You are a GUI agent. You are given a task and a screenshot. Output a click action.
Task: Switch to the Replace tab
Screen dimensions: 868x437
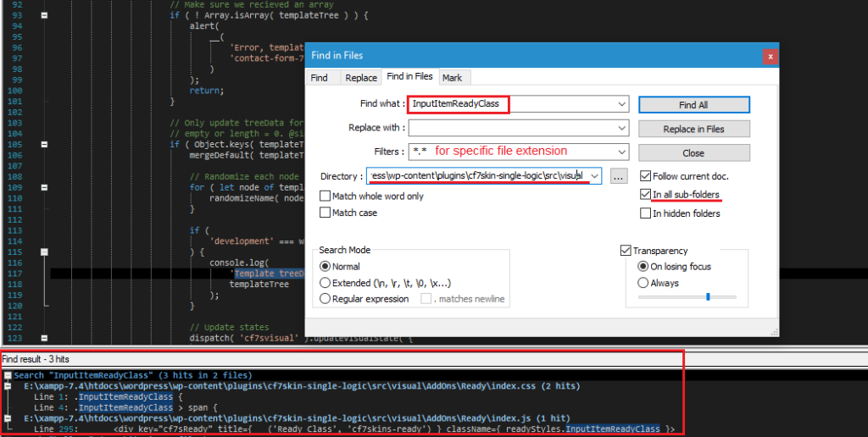click(361, 78)
